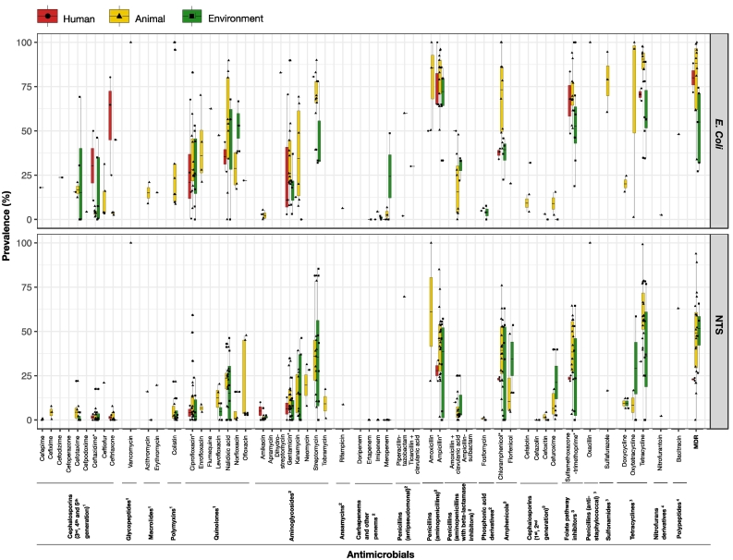Click the 'Amikacin' x-axis label
Viewport: 733px width, 560px height.
tap(263, 447)
